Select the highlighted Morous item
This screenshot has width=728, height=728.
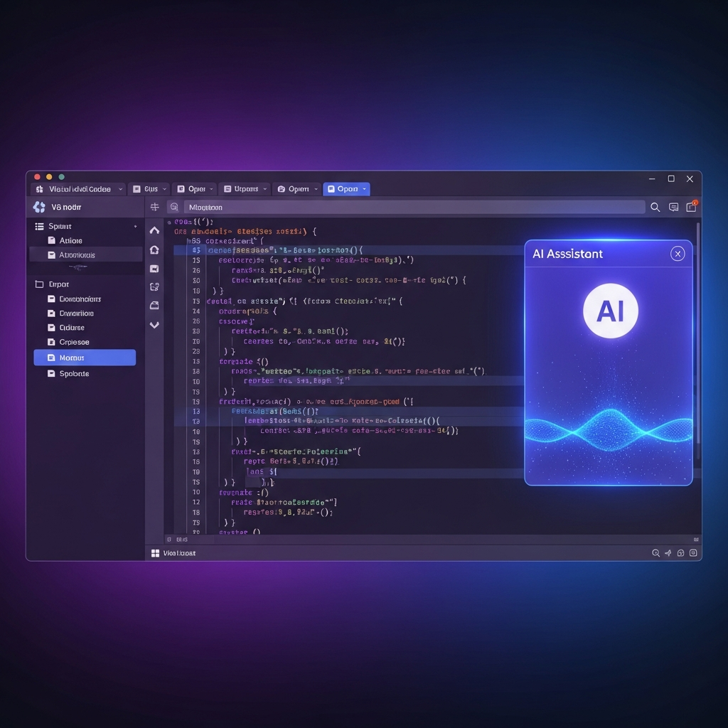(85, 358)
